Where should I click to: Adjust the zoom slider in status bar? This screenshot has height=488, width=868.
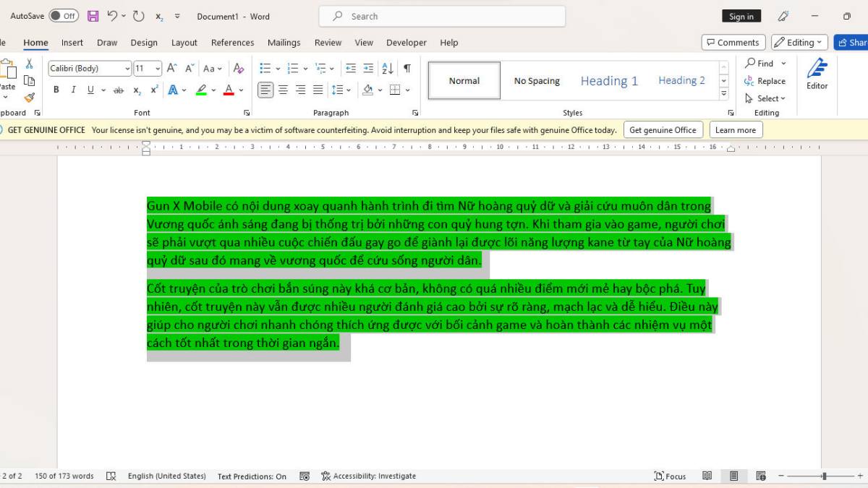coord(824,476)
